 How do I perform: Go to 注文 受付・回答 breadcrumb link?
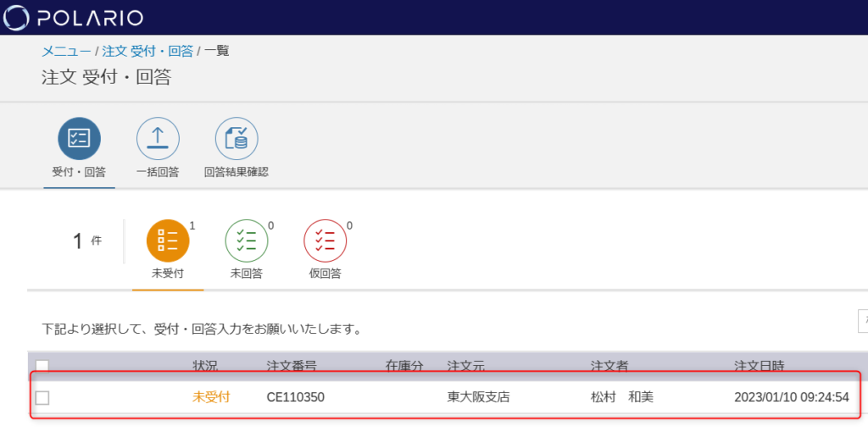tap(147, 51)
